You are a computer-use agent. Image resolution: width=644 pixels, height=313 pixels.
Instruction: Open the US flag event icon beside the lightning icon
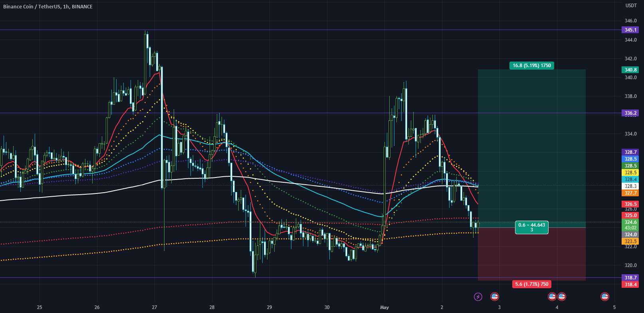(494, 297)
